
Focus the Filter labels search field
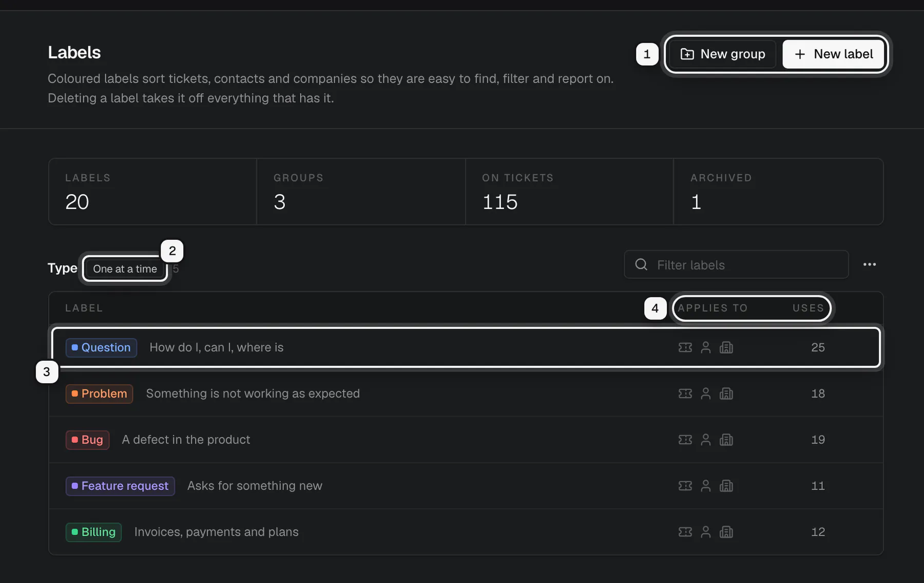pyautogui.click(x=736, y=265)
